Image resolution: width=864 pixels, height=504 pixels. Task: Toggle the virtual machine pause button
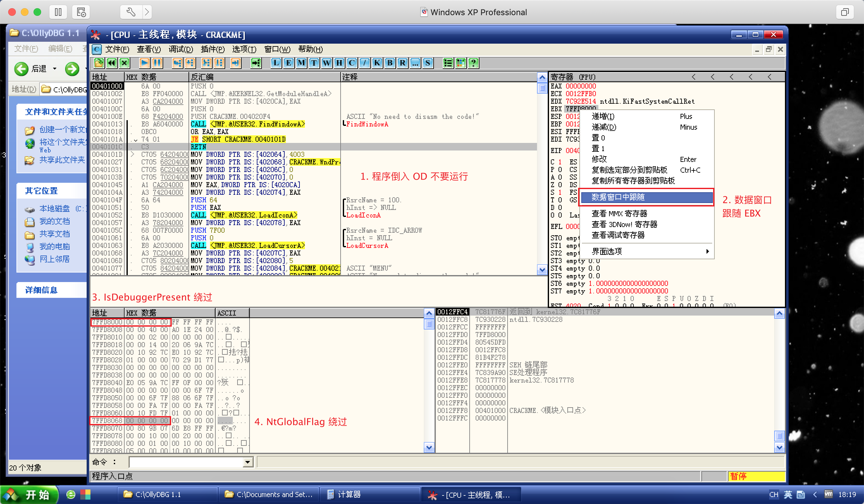pyautogui.click(x=58, y=12)
